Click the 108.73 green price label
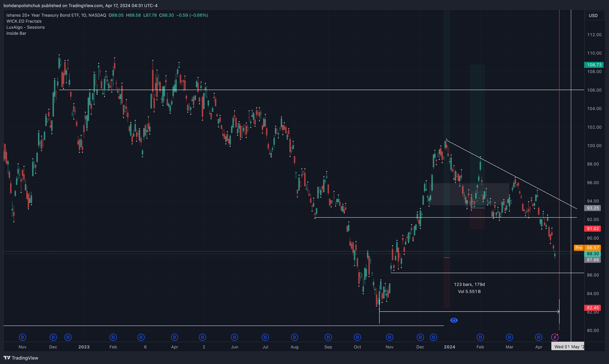 (594, 65)
